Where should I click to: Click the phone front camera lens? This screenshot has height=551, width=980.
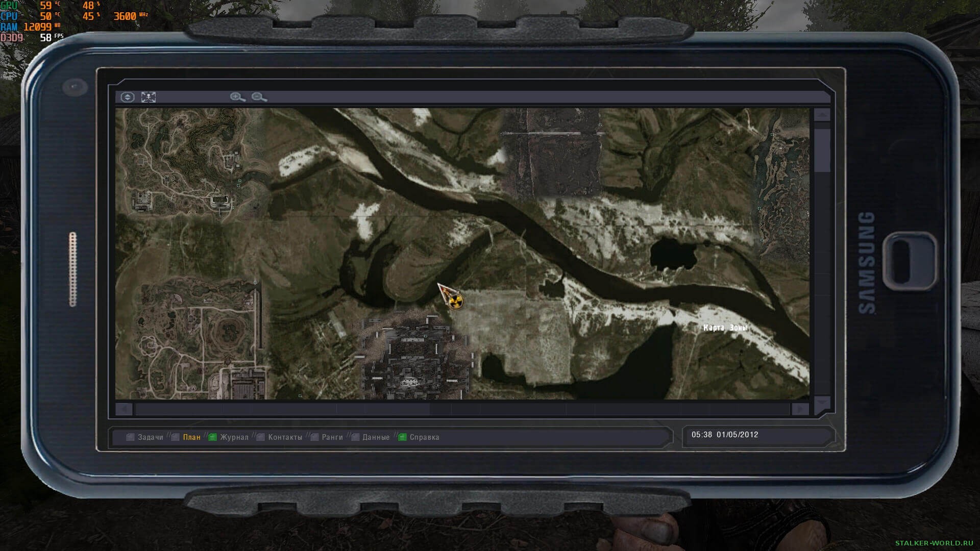tap(75, 87)
